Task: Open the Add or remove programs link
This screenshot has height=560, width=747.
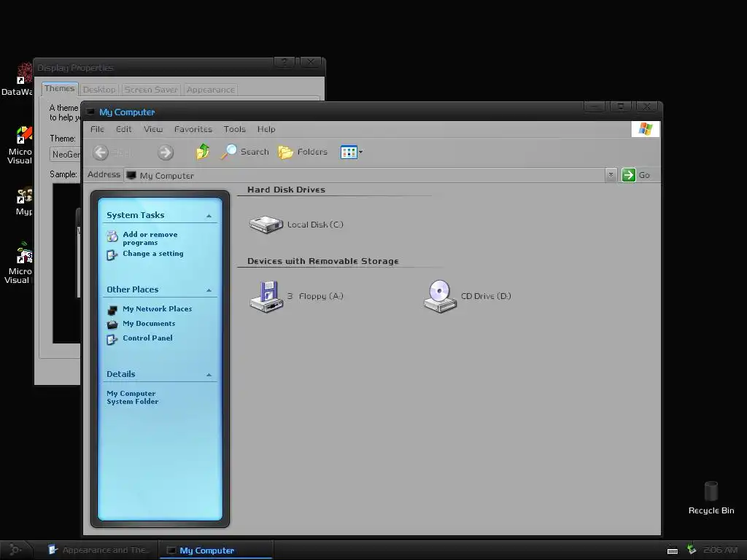Action: 150,238
